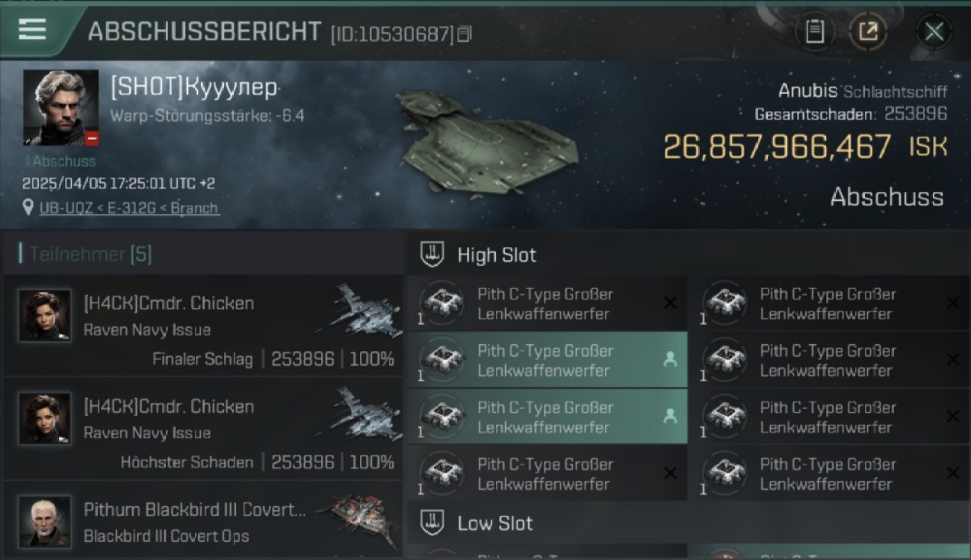Click X mark on first left Lenkwaffenwerfer
The width and height of the screenshot is (971, 560).
[x=670, y=303]
